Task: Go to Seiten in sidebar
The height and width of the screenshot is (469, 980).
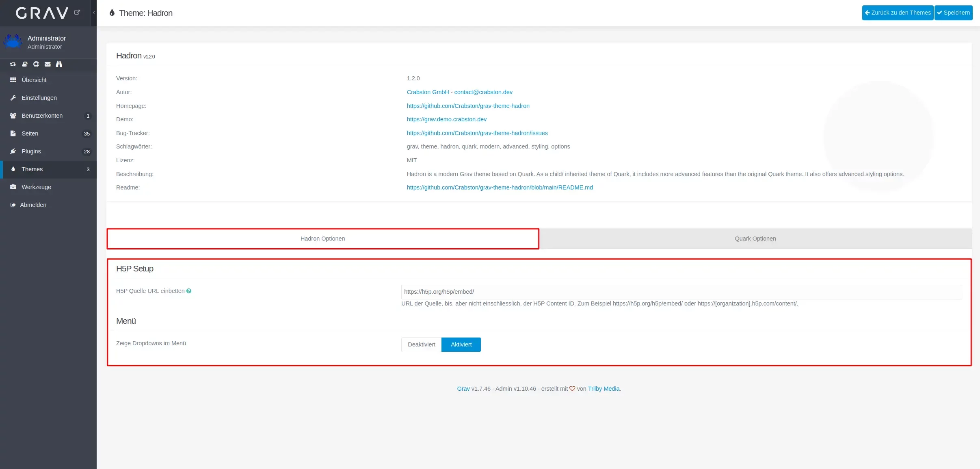Action: [30, 133]
